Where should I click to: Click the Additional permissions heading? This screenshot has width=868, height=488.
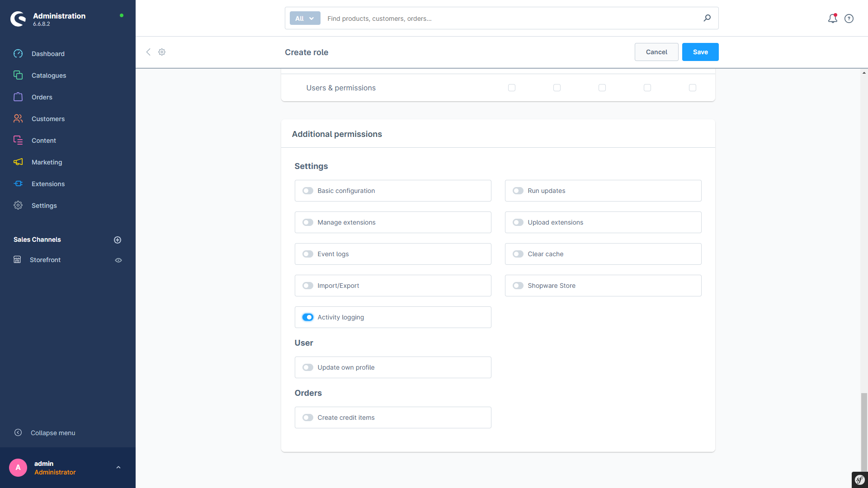[337, 134]
